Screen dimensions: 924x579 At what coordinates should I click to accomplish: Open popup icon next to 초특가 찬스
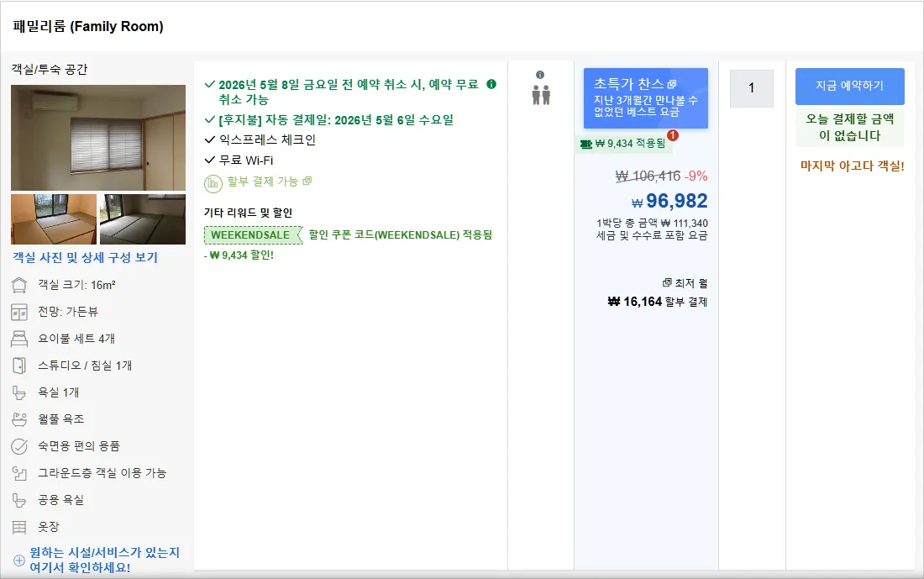tap(672, 84)
